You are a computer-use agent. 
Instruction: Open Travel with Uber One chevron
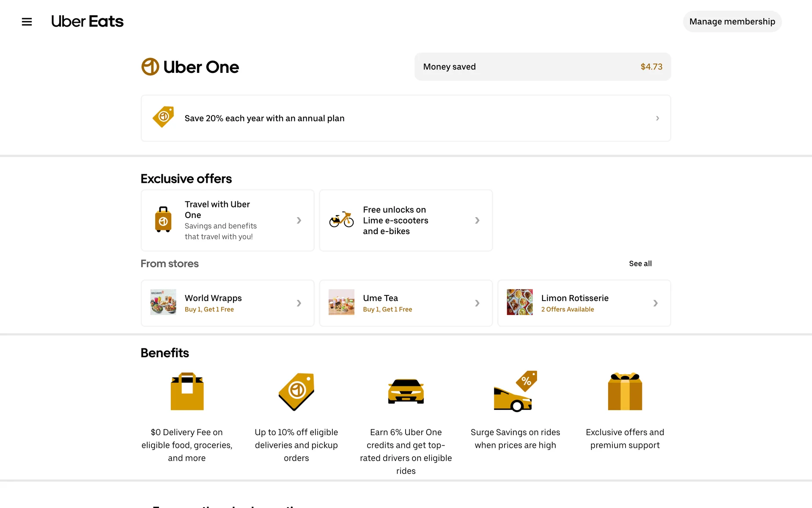click(299, 220)
